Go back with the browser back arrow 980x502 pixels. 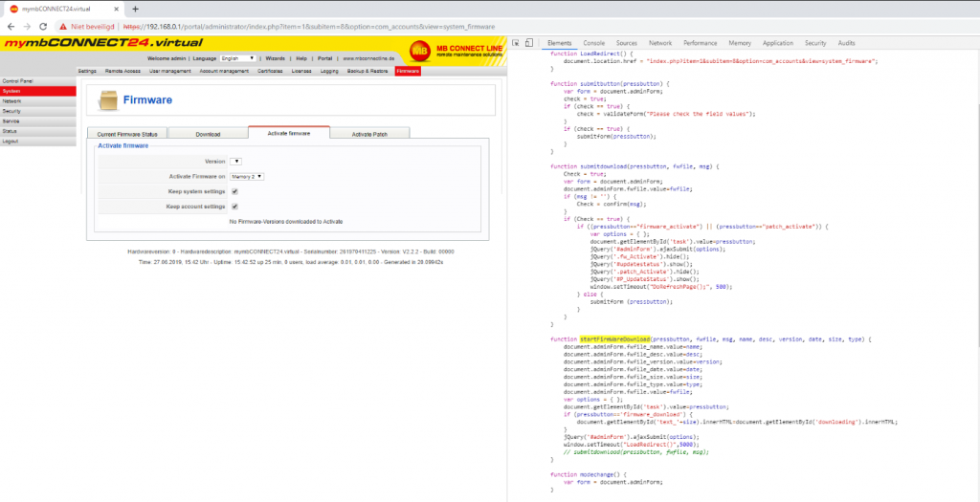point(11,27)
